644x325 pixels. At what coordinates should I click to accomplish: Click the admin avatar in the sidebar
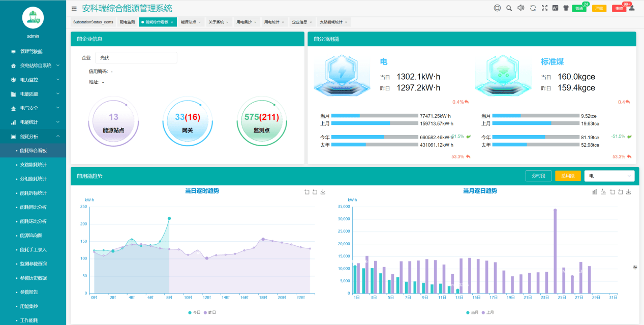[33, 18]
